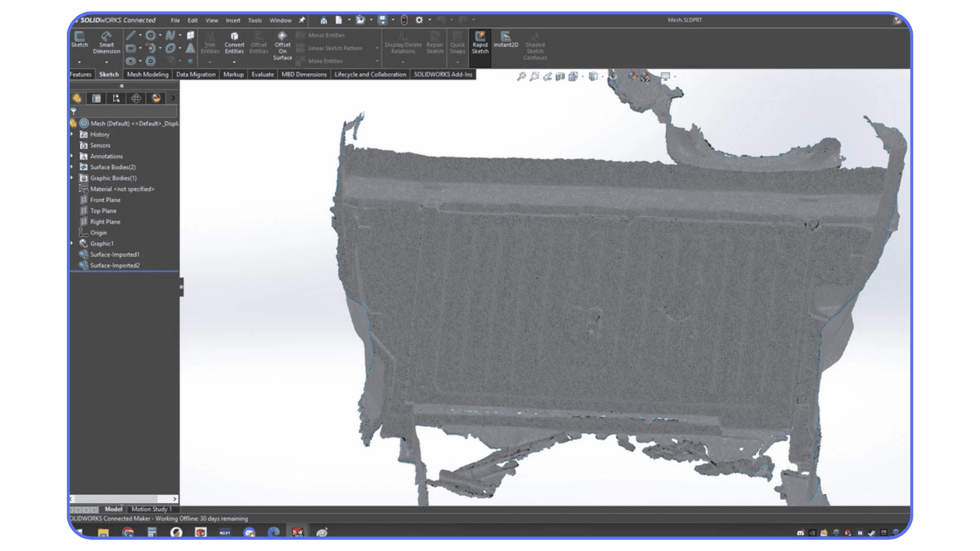The image size is (980, 551).
Task: Expand the Surface Bodies(2) tree node
Action: point(72,167)
